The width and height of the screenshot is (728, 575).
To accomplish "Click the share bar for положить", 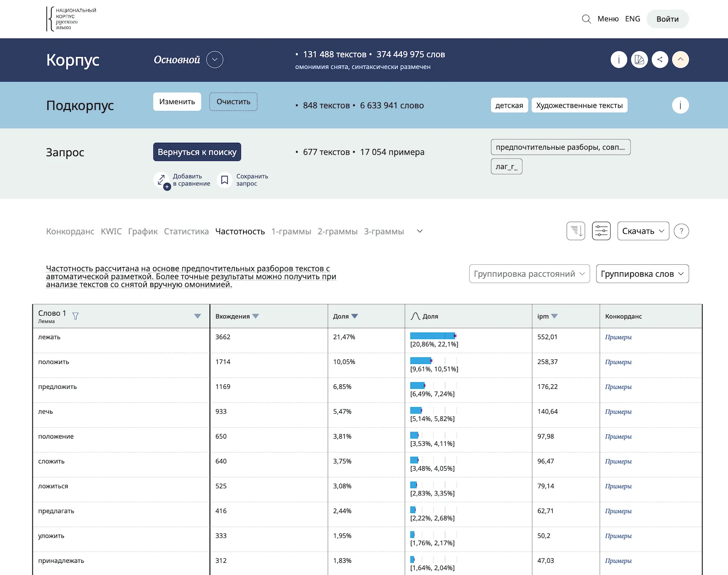I will tap(421, 361).
